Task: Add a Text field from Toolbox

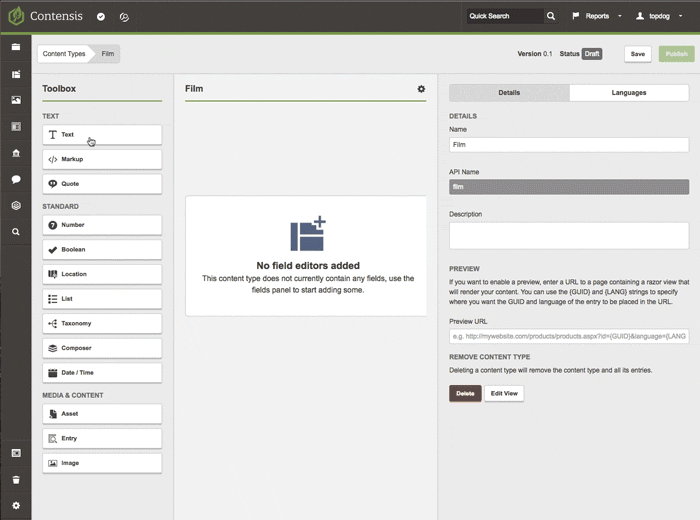Action: (x=102, y=134)
